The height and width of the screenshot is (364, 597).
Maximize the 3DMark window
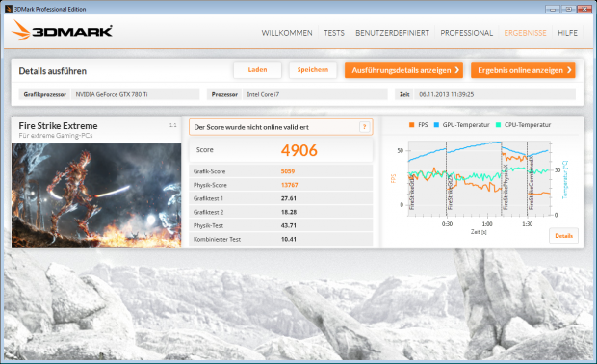568,9
